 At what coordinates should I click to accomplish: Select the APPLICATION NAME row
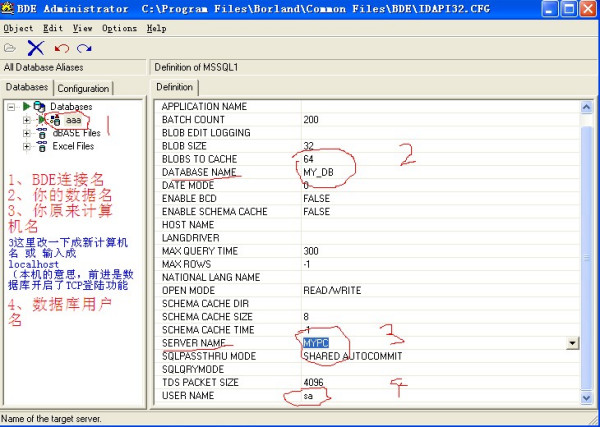click(367, 106)
